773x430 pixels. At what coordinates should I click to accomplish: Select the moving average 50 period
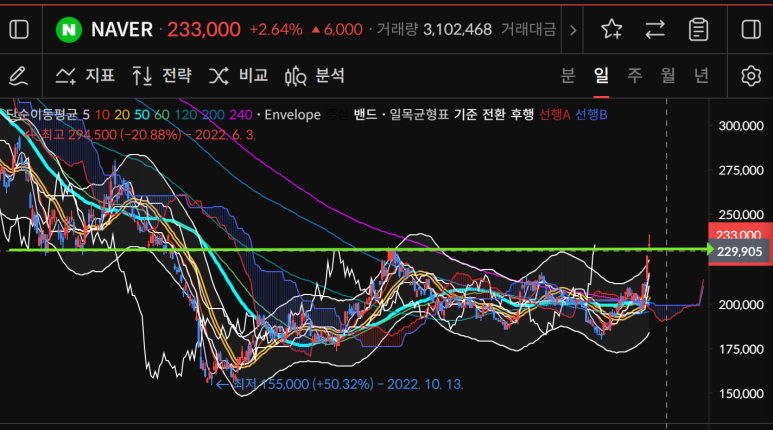[141, 115]
